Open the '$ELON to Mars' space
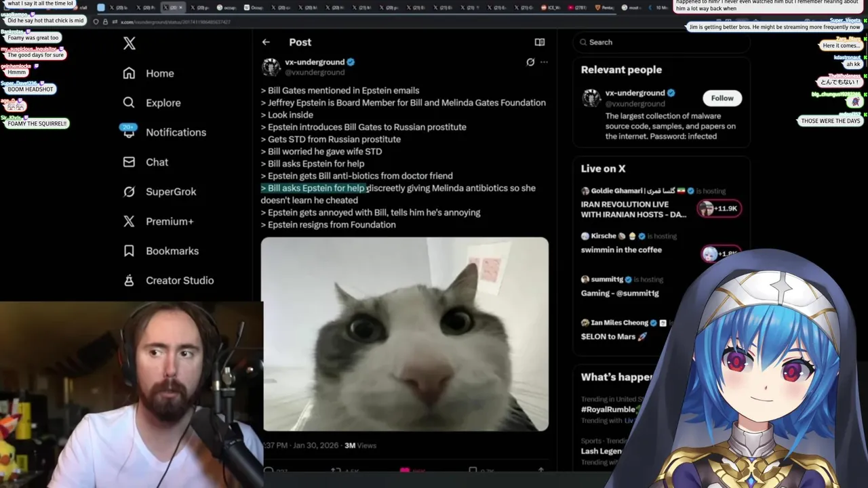 tap(614, 337)
